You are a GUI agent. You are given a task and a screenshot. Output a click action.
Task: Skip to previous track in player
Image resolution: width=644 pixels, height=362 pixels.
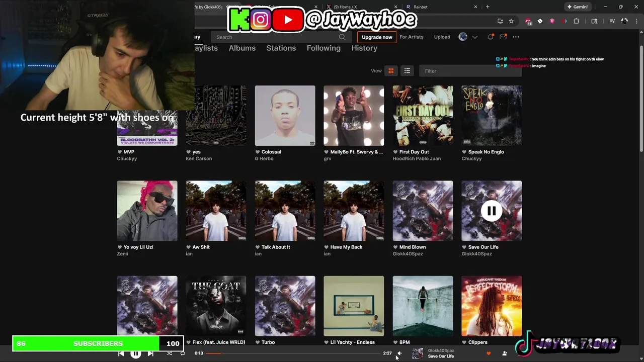(x=121, y=353)
